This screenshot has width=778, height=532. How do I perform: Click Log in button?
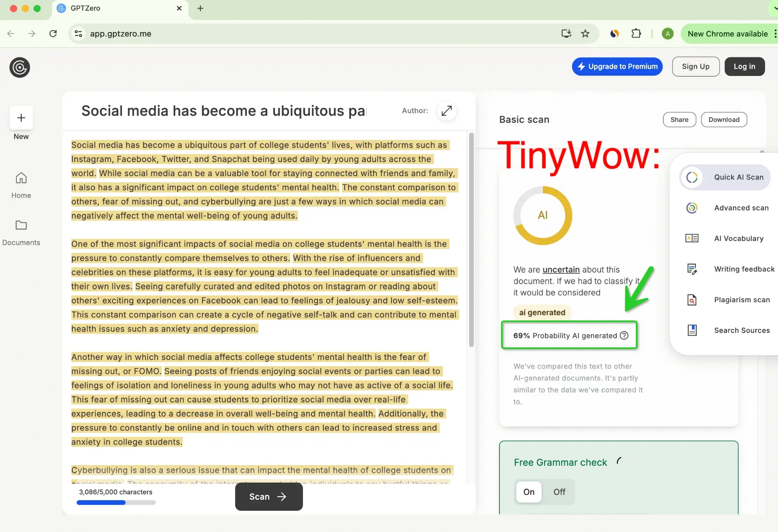click(744, 66)
